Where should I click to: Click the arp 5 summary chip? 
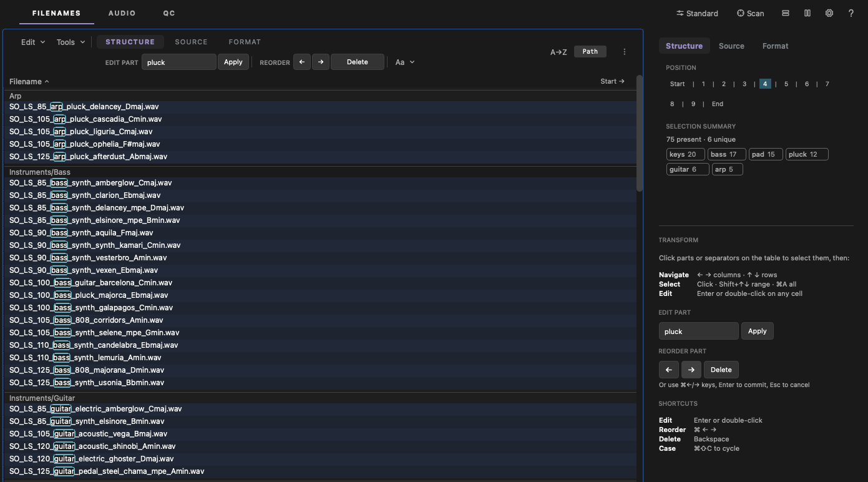728,169
